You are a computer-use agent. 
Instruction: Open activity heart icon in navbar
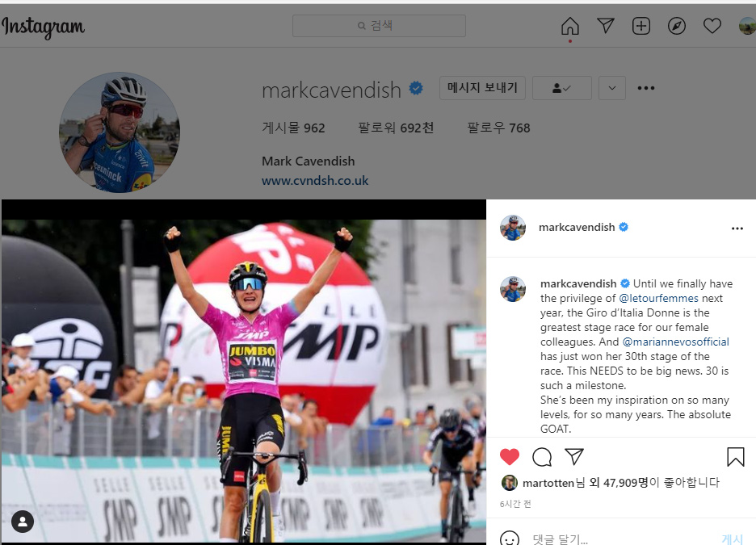click(712, 26)
